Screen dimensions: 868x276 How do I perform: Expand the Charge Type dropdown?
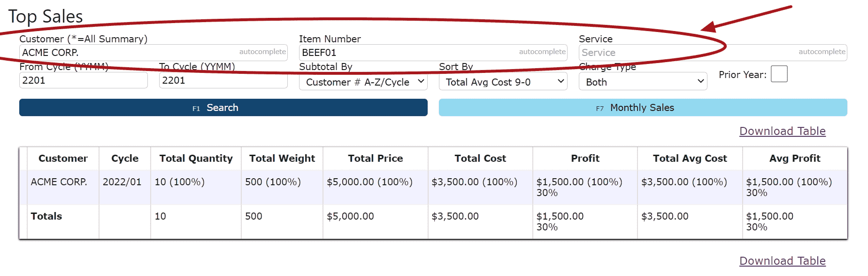coord(643,82)
